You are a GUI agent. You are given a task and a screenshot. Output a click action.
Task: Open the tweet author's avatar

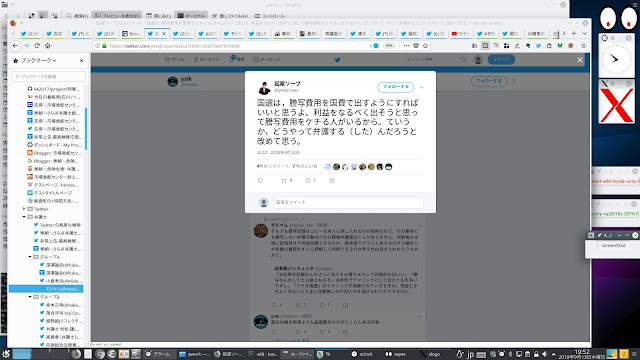coord(264,88)
